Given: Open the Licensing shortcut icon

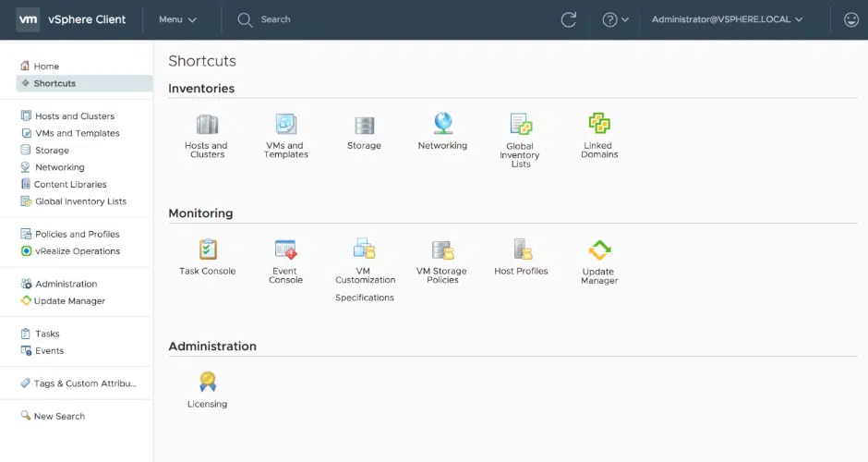Looking at the screenshot, I should click(x=208, y=382).
